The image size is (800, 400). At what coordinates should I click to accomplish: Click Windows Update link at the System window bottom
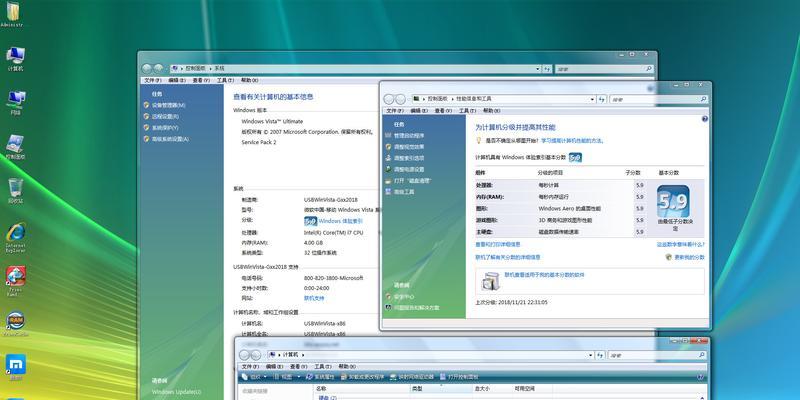click(176, 392)
